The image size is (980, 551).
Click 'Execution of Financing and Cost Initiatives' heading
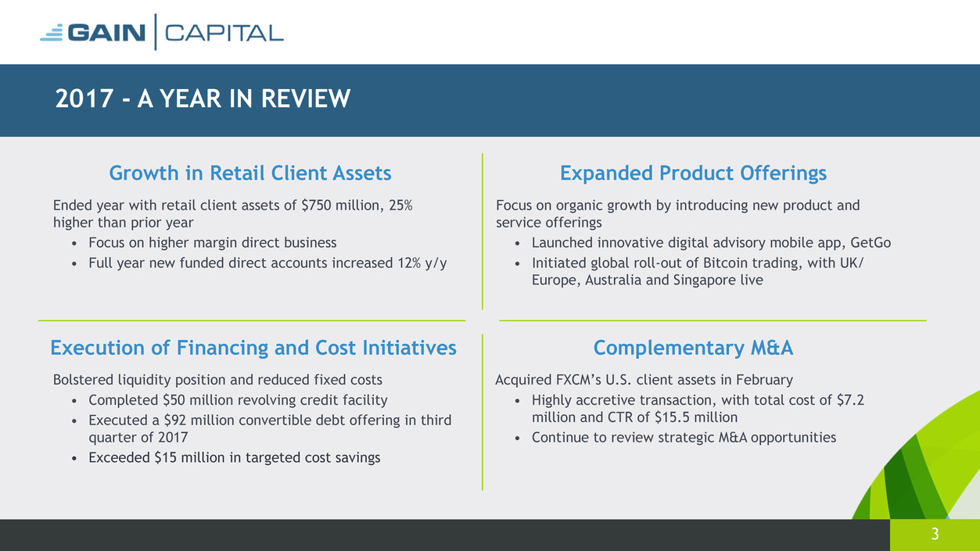point(253,348)
